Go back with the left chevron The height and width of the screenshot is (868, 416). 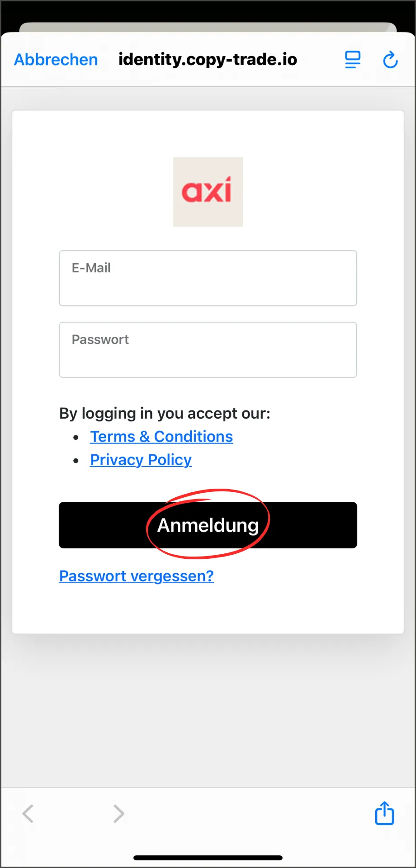pyautogui.click(x=28, y=814)
